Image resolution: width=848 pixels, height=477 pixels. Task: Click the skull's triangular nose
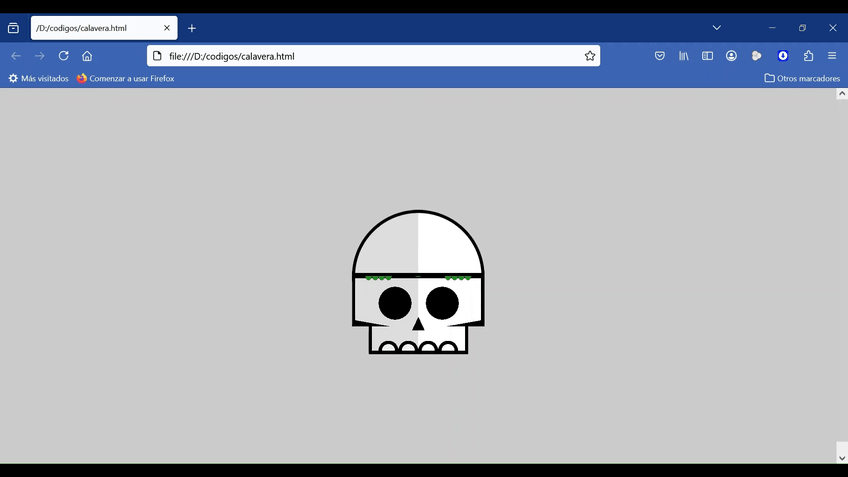(x=418, y=324)
